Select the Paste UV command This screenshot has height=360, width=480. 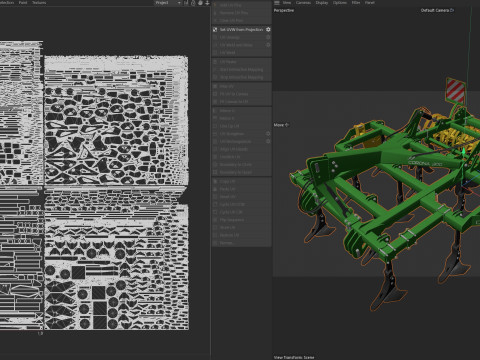pyautogui.click(x=242, y=189)
